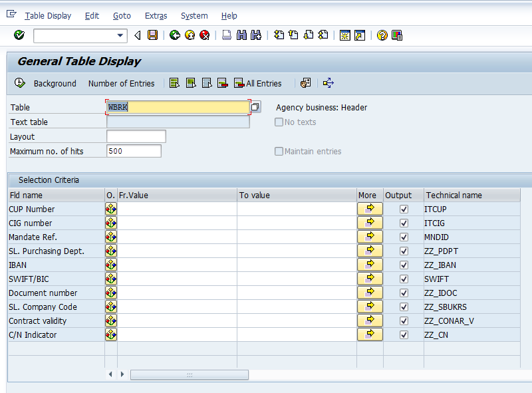Click the Save icon in the toolbar
532x393 pixels.
point(152,35)
